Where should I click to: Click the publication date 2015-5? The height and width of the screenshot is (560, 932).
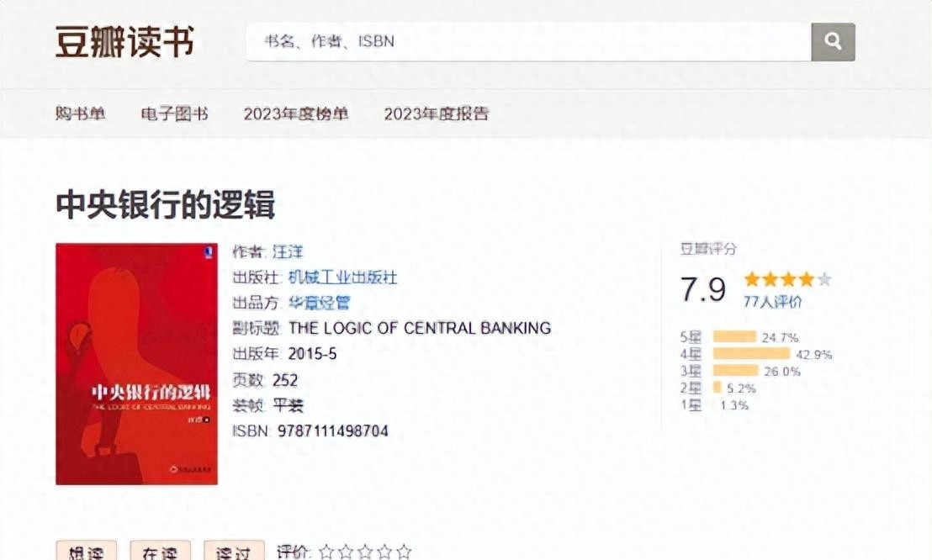click(x=312, y=354)
